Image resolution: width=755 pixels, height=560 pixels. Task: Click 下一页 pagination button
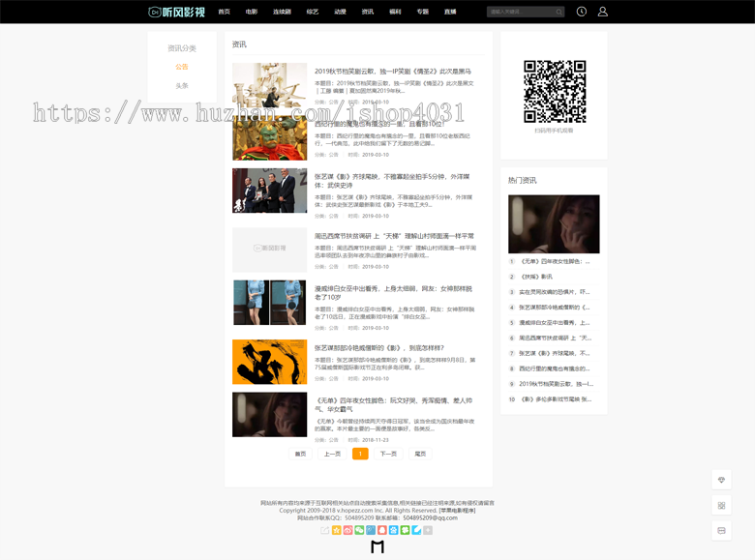[388, 454]
